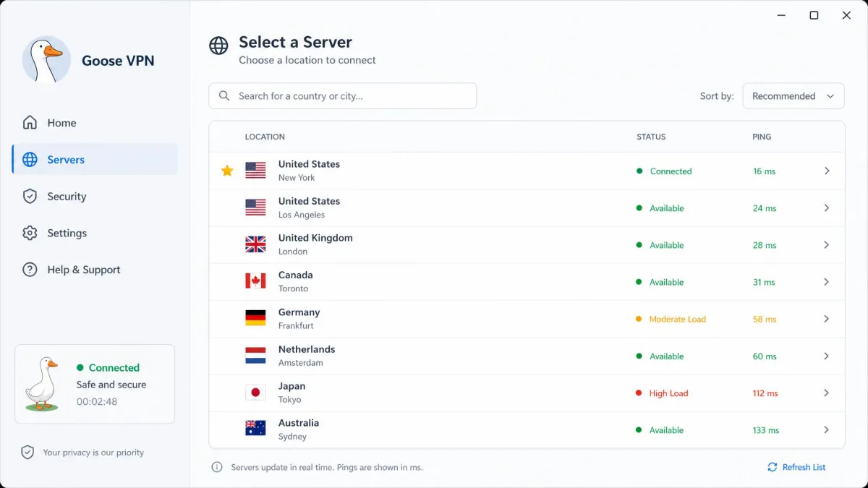Click the Australia flag icon
Screen dimensions: 868x488
255,429
